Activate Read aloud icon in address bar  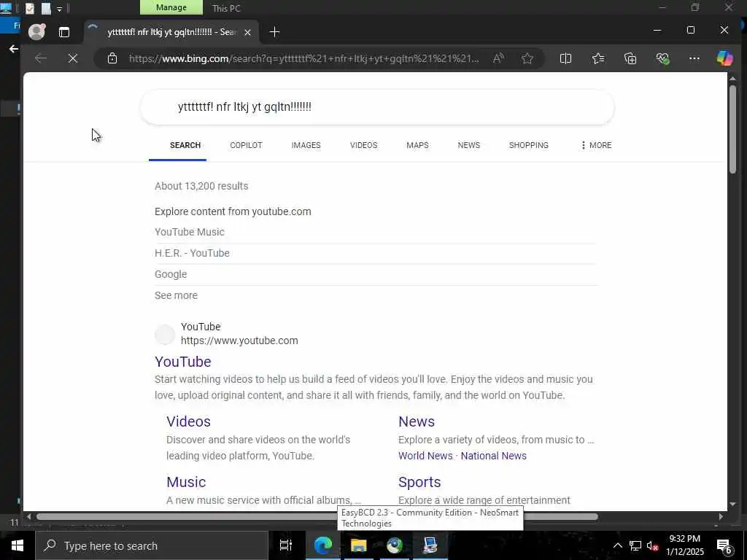[x=498, y=58]
